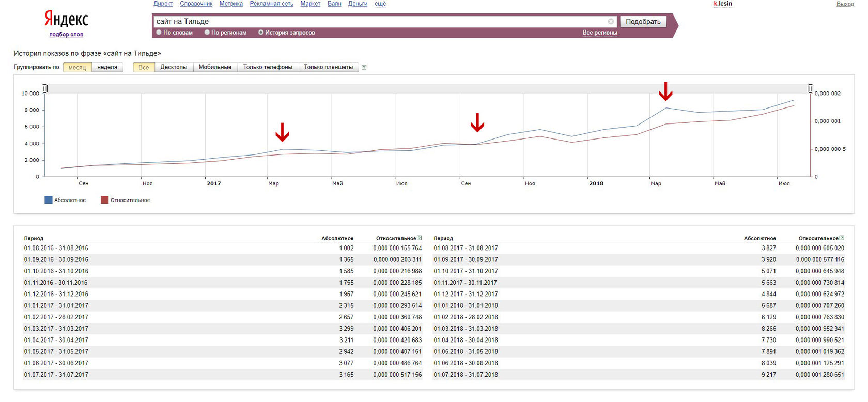Screen dimensions: 868x402
Task: Click the red Относительное legend swatch
Action: (104, 200)
